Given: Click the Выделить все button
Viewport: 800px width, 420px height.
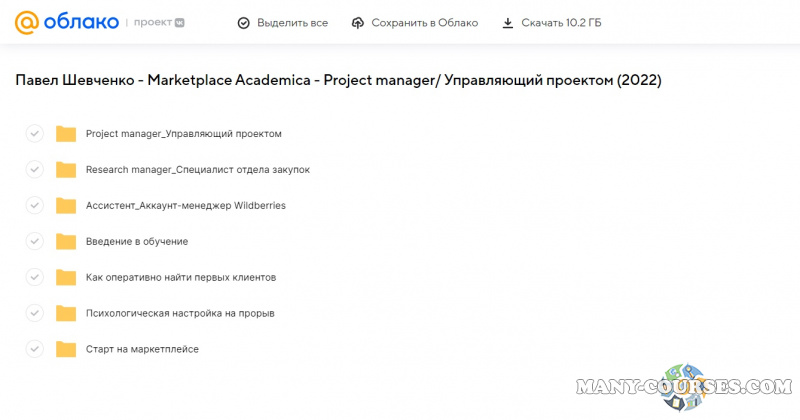Looking at the screenshot, I should pos(283,23).
